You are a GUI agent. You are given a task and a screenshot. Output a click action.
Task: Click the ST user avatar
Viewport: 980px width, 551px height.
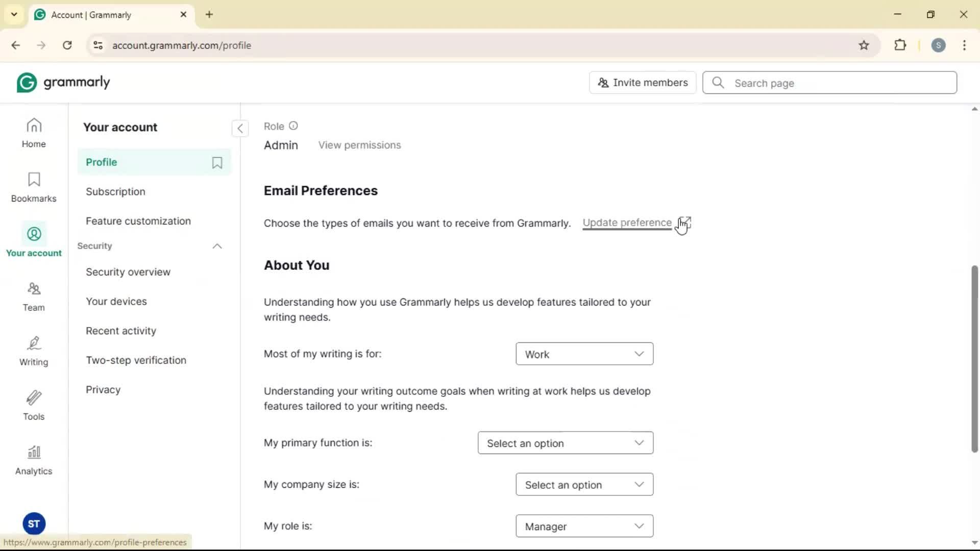34,523
